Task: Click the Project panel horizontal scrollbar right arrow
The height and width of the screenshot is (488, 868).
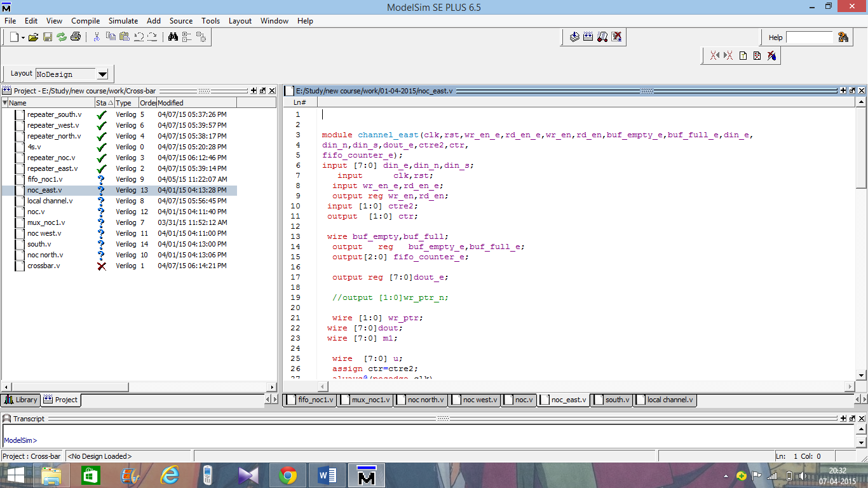Action: click(x=273, y=387)
